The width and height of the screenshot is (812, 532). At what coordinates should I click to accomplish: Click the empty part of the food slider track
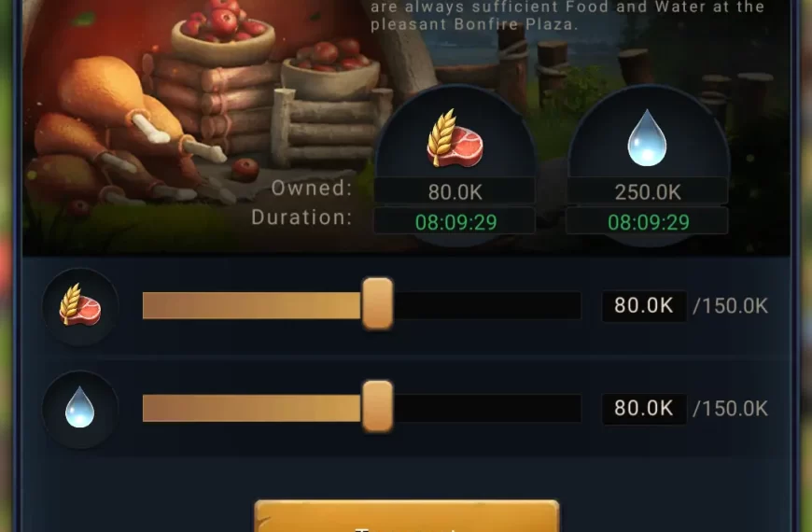487,305
